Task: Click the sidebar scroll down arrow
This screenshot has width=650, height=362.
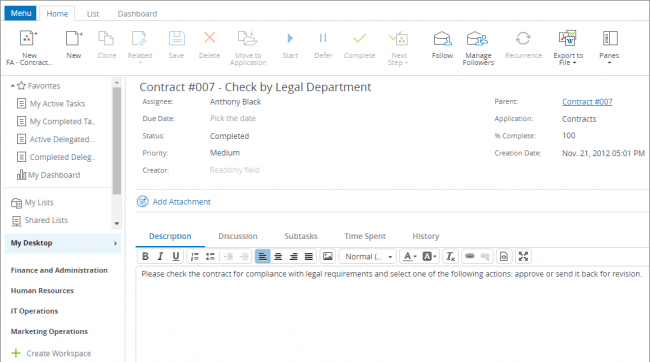Action: coord(116,224)
